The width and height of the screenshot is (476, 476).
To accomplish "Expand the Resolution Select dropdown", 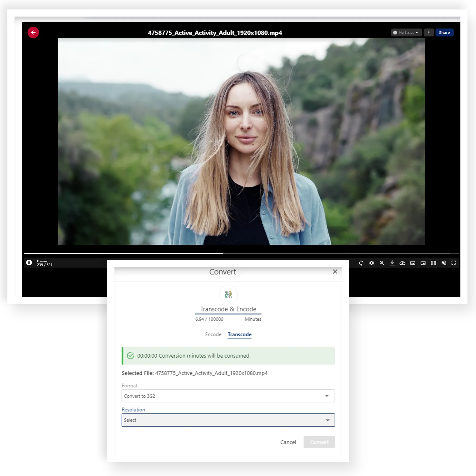I will [228, 420].
